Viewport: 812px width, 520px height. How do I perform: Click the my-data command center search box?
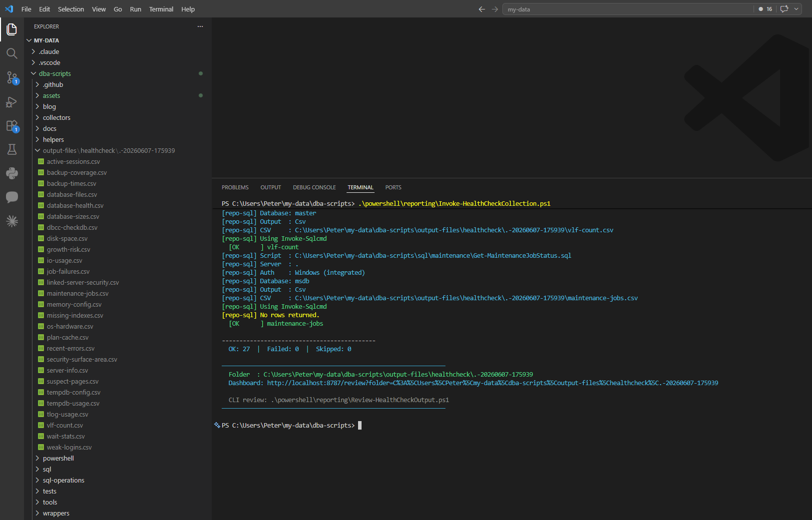tap(628, 9)
